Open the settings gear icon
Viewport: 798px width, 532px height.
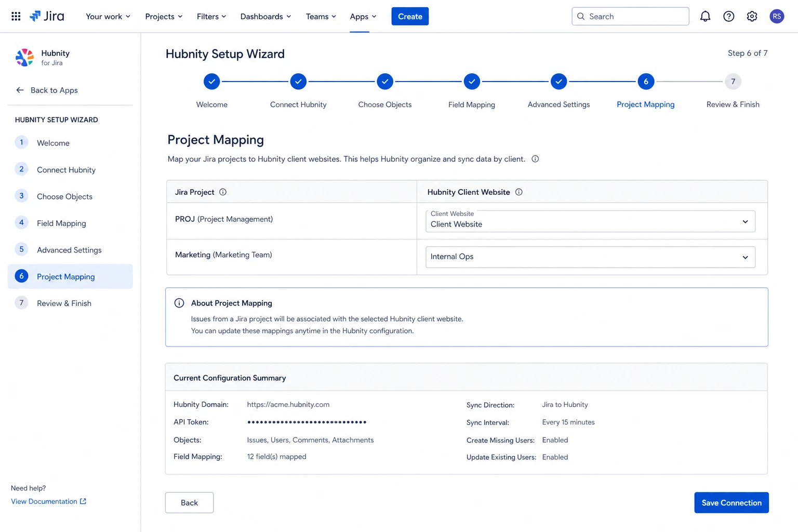(x=752, y=16)
